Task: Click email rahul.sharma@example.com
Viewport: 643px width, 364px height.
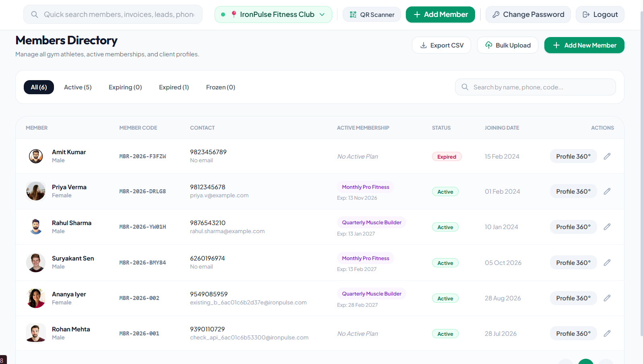Action: coord(227,231)
